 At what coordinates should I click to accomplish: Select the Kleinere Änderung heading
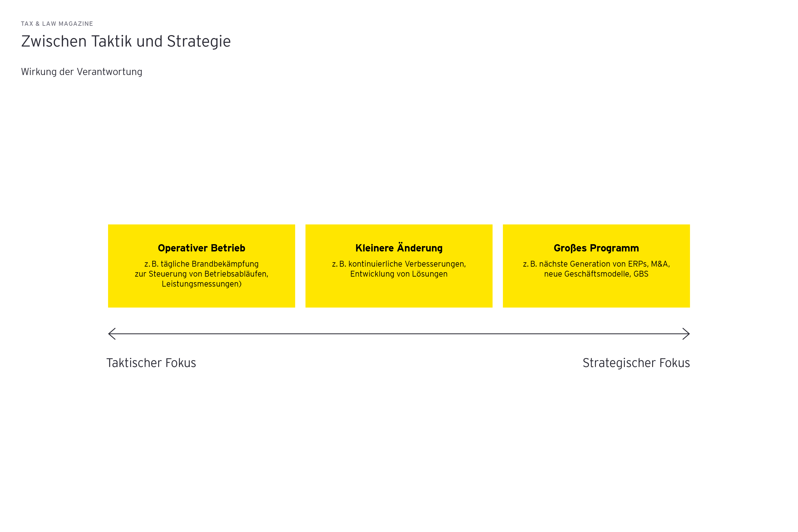(x=399, y=248)
